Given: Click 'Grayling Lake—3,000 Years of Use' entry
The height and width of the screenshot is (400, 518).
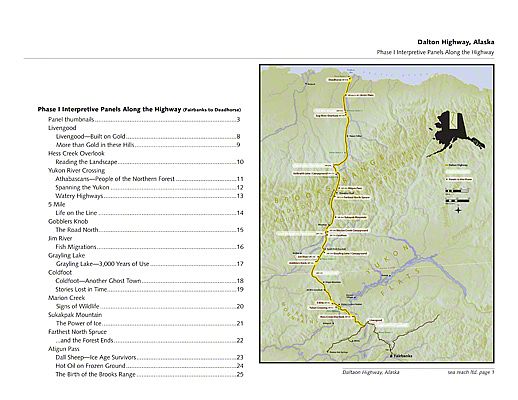Looking at the screenshot, I should tap(150, 264).
